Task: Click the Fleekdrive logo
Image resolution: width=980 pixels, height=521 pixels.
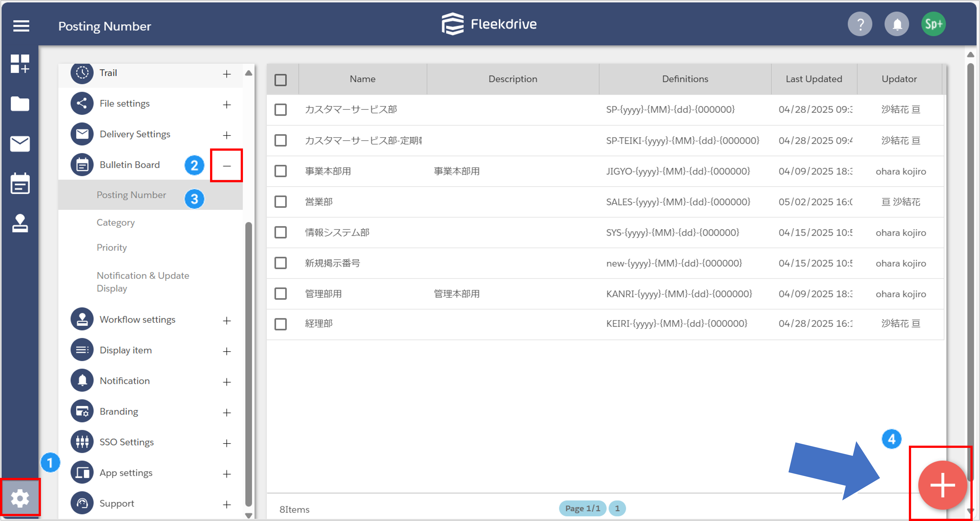Action: tap(489, 24)
